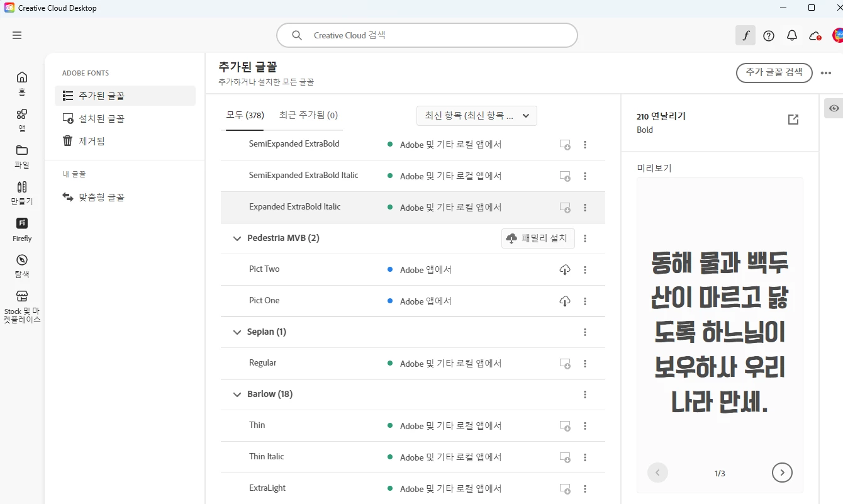Open the sort order dropdown (최신 항목)

476,116
